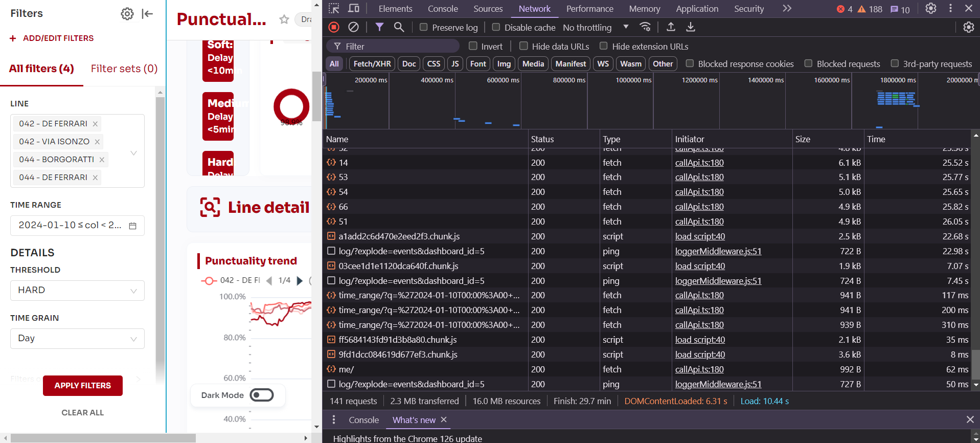Enable Disable cache checkbox
980x443 pixels.
(x=496, y=27)
